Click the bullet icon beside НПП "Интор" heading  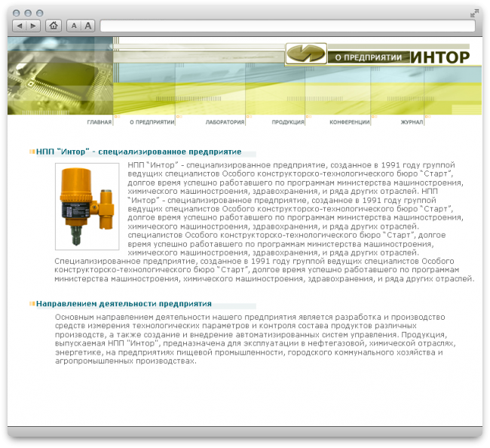(x=32, y=152)
